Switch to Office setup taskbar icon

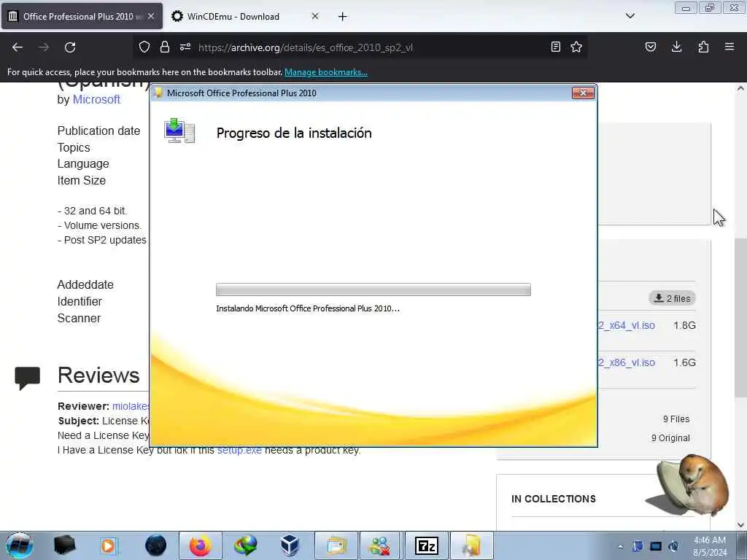tap(471, 545)
